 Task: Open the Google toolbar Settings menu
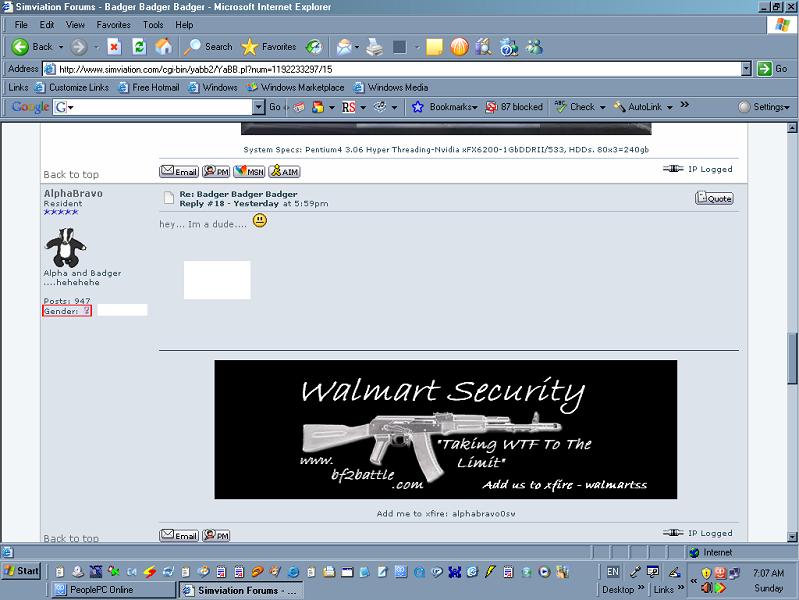tap(764, 107)
